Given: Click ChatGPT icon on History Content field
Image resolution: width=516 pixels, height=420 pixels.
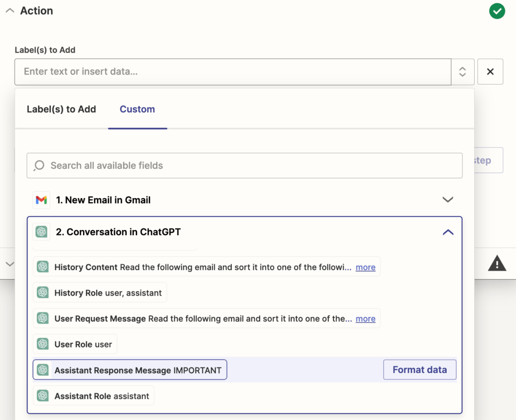Looking at the screenshot, I should point(43,267).
